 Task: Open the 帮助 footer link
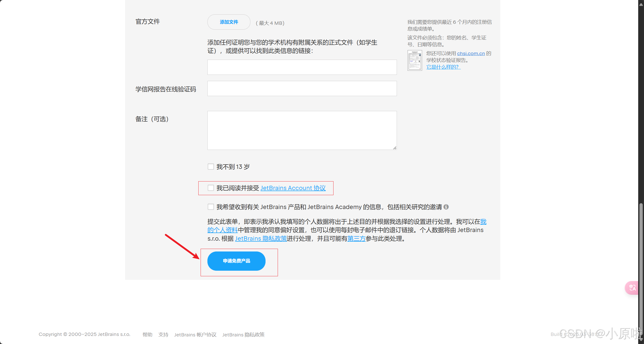(147, 335)
